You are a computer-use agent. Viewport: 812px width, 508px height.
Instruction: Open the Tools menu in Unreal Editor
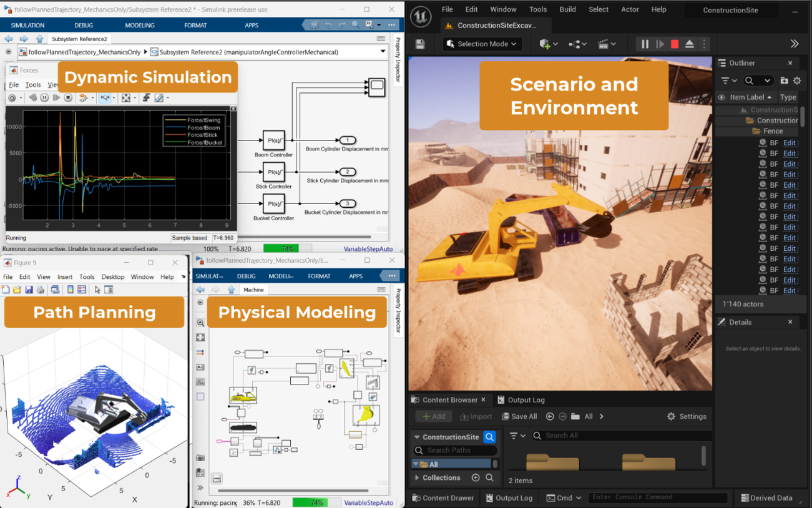click(538, 9)
